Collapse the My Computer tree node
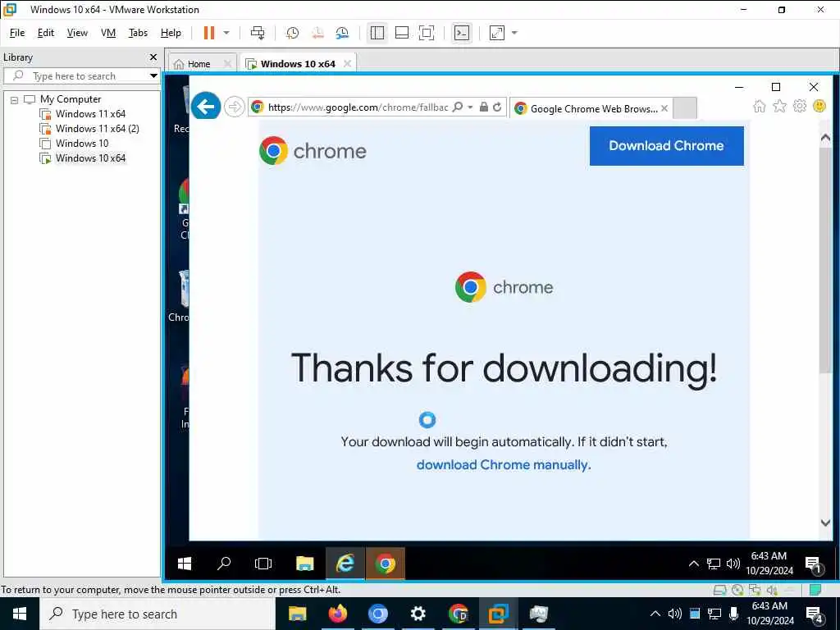The image size is (840, 630). pos(15,99)
